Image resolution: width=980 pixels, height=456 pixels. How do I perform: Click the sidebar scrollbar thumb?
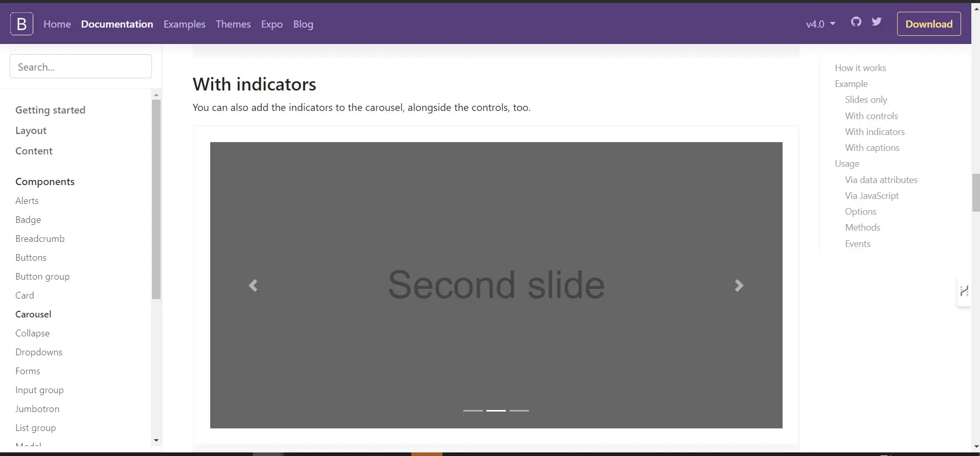point(156,199)
